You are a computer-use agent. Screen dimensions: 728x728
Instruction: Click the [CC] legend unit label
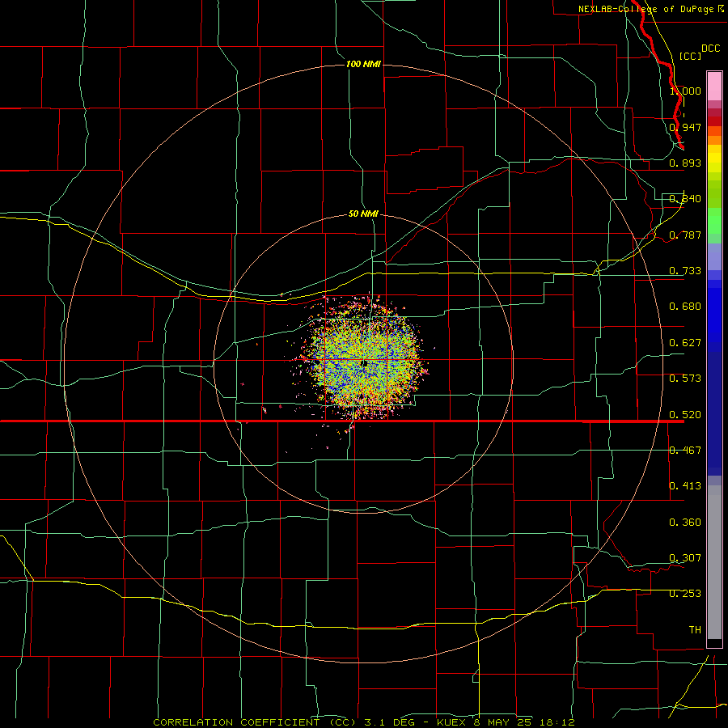coord(690,56)
